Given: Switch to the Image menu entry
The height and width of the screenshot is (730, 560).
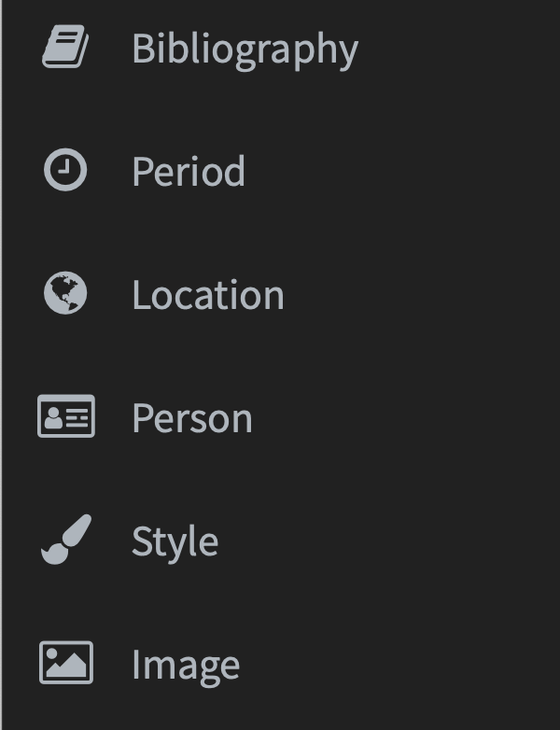Looking at the screenshot, I should [x=185, y=665].
